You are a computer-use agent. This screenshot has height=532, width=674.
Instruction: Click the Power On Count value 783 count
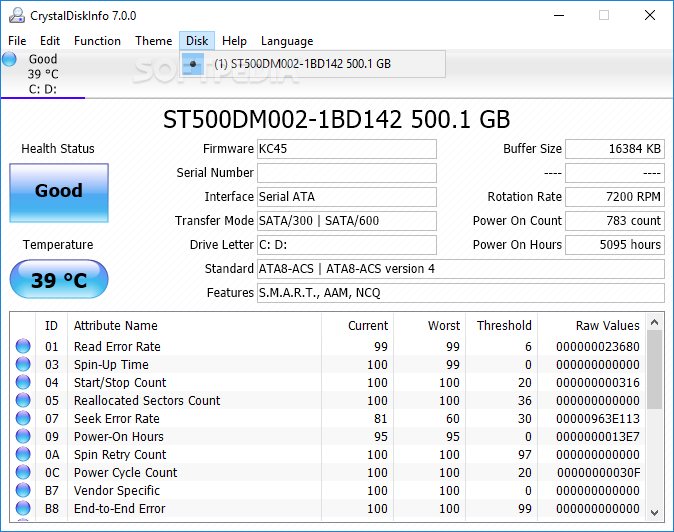[615, 221]
